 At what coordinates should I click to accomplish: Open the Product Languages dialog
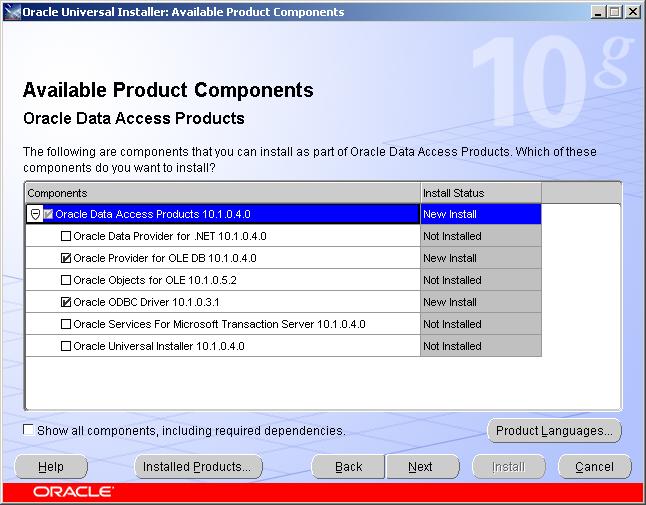[554, 431]
